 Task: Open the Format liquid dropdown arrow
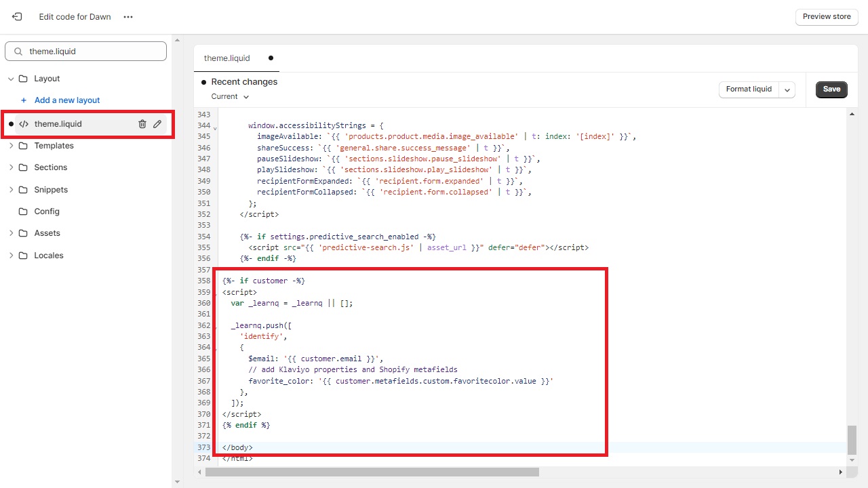click(787, 89)
